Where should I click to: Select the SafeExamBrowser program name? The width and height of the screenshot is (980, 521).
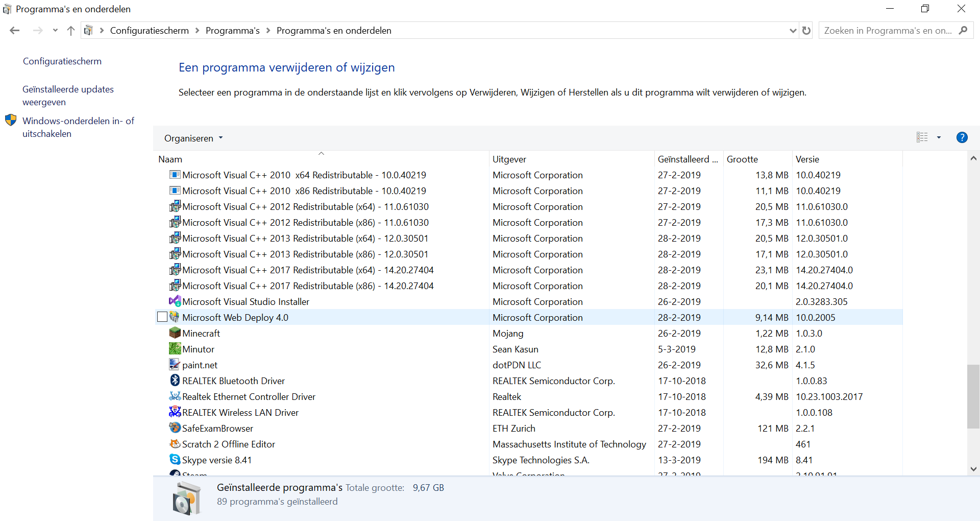217,429
